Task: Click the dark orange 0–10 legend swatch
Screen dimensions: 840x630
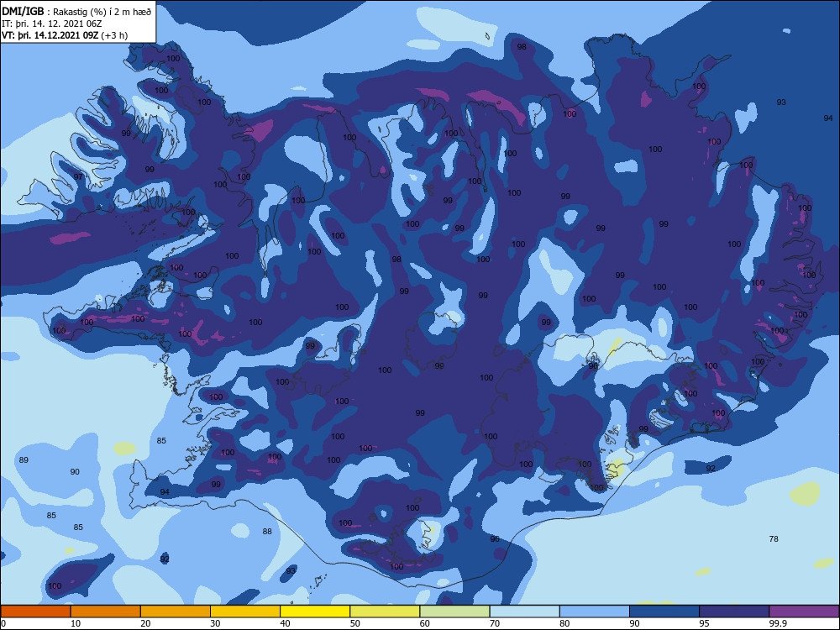Action: 35,612
